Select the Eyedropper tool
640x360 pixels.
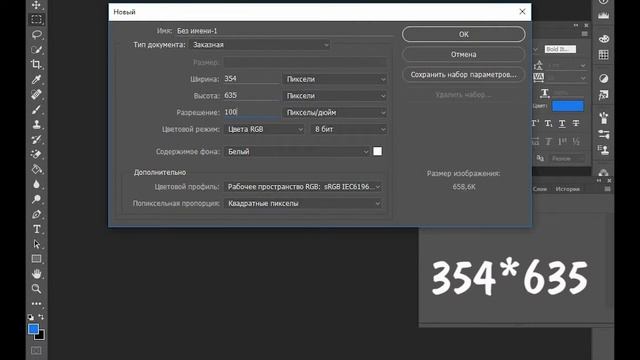[x=36, y=79]
